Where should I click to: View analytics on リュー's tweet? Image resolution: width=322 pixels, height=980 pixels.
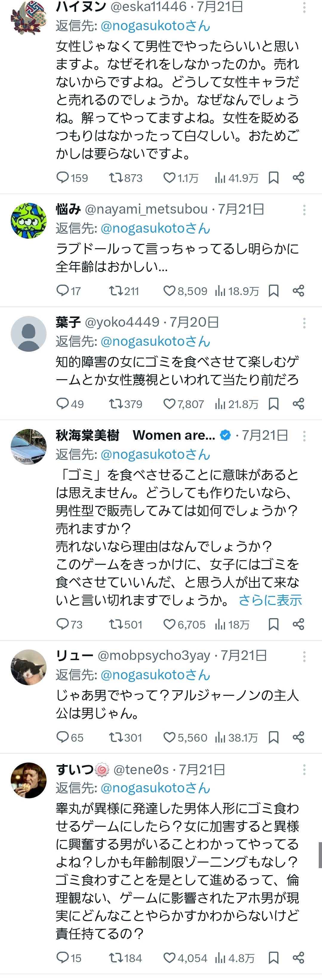[220, 738]
